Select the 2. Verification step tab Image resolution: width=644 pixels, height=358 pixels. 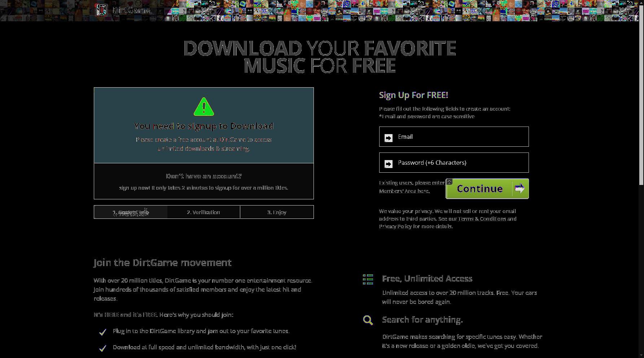point(203,212)
